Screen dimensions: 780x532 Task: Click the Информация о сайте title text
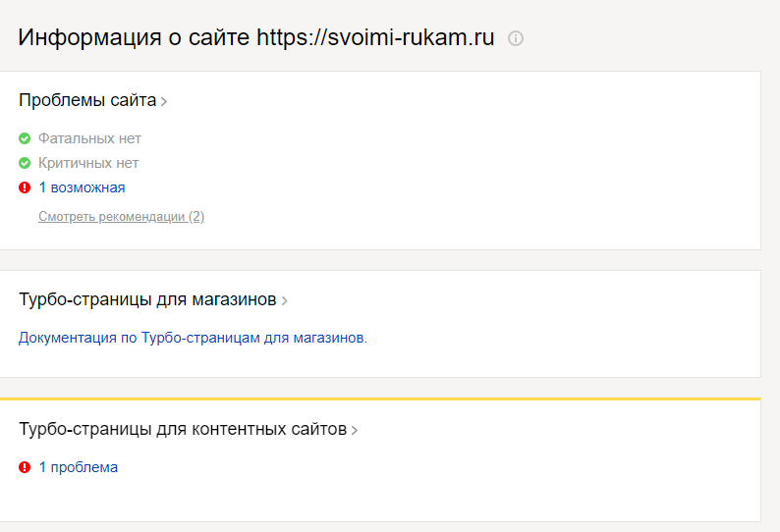coord(134,38)
